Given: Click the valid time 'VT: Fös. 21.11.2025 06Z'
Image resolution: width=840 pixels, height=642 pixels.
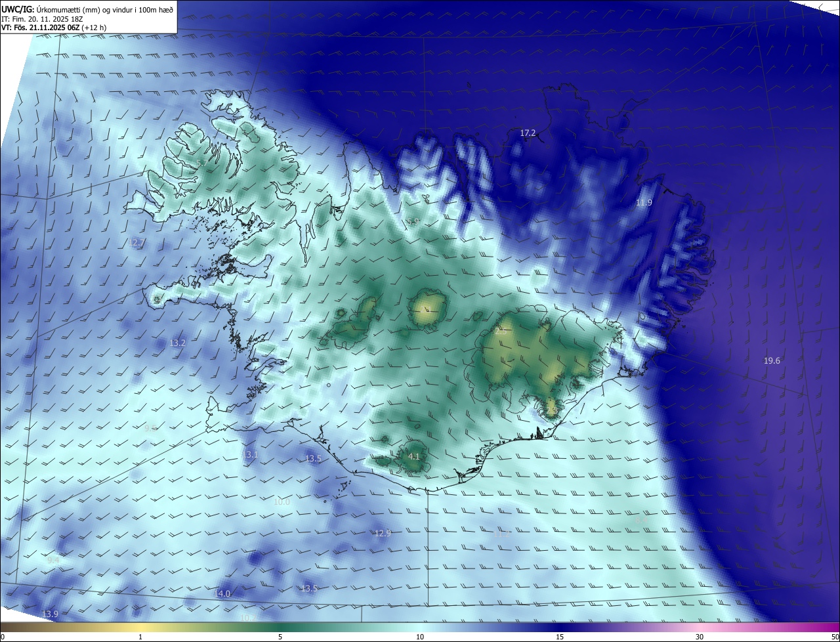Looking at the screenshot, I should 40,28.
